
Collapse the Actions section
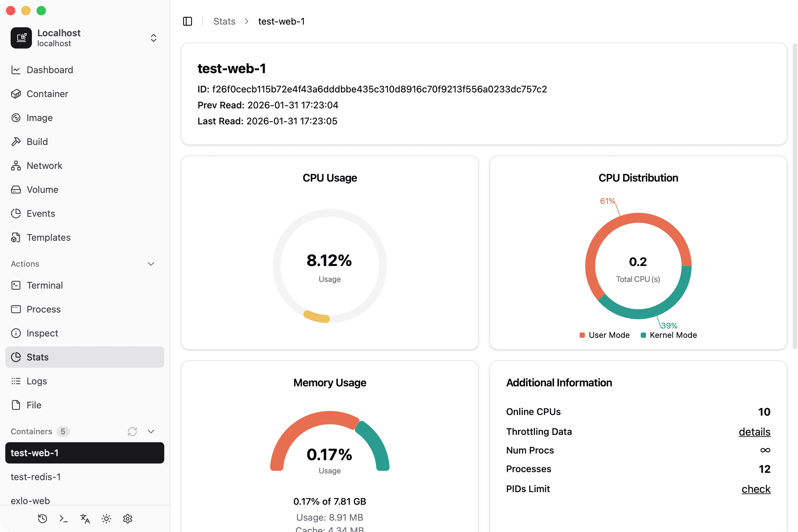pos(151,264)
